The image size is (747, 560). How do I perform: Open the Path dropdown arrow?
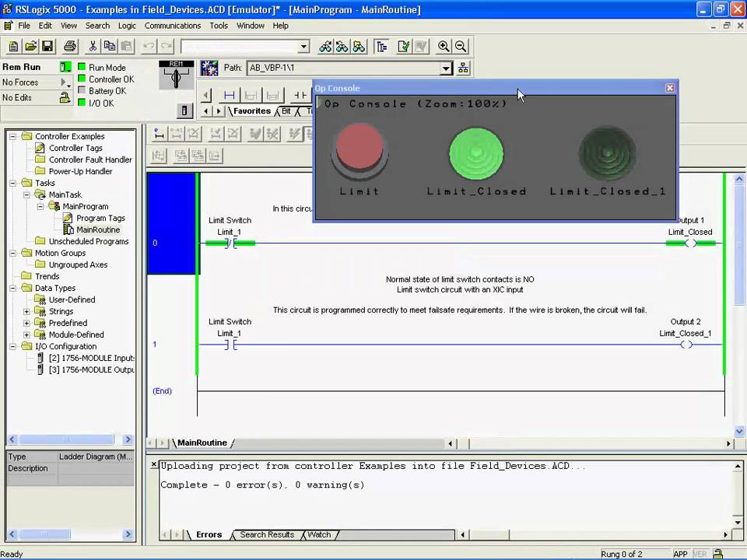click(446, 68)
